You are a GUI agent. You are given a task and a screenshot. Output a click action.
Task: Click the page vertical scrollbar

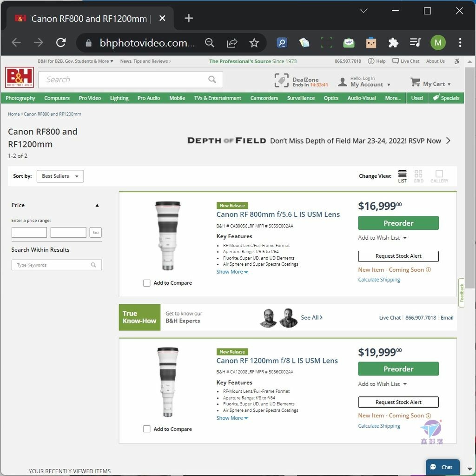point(469,178)
